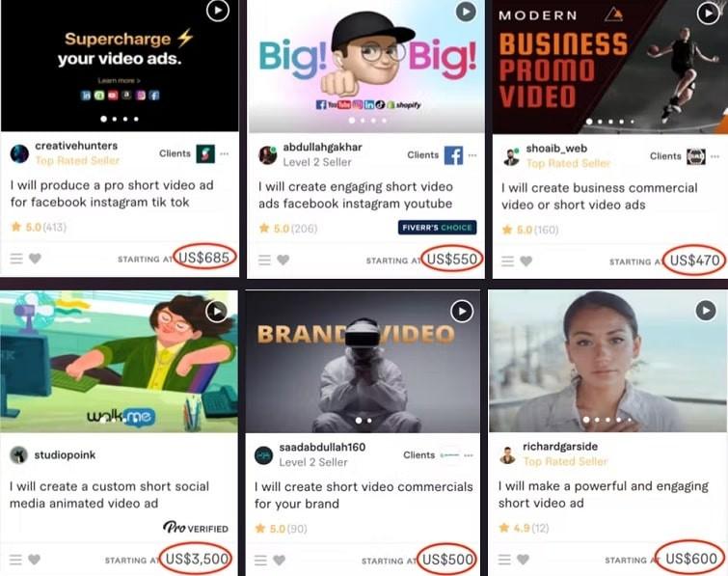Play the Brand Video gig preview
The image size is (728, 576).
[462, 312]
